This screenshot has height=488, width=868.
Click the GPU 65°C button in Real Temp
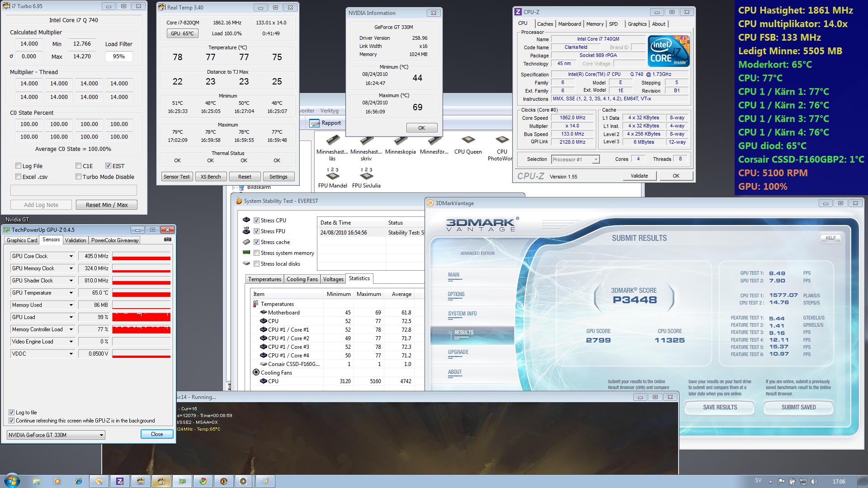pos(182,33)
